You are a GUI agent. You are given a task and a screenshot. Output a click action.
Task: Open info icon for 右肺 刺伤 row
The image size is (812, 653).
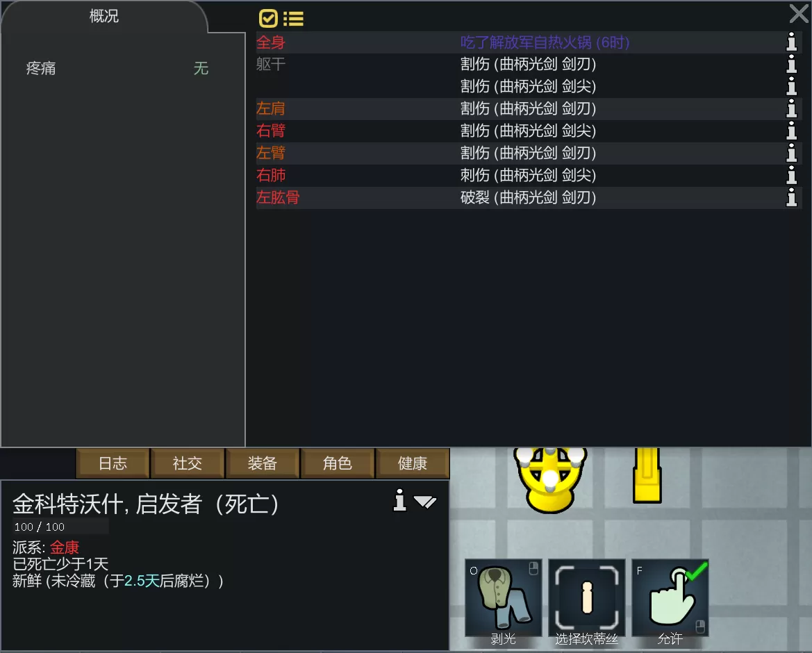(x=791, y=175)
